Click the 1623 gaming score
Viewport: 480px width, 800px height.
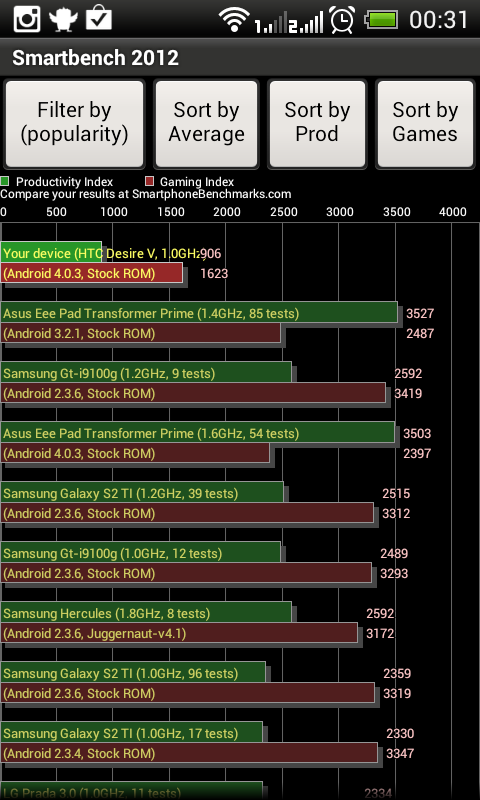tap(214, 273)
